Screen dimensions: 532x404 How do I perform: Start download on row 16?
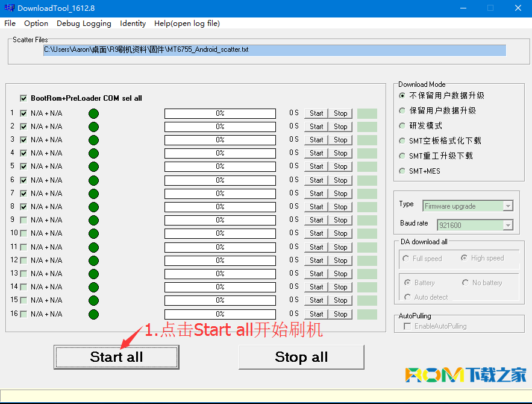tap(316, 314)
